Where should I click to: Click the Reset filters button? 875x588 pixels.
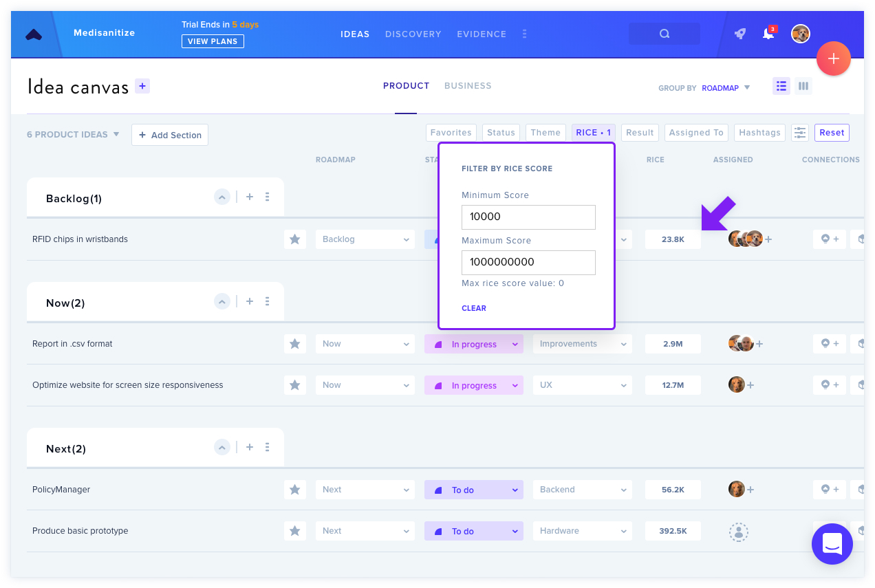832,133
